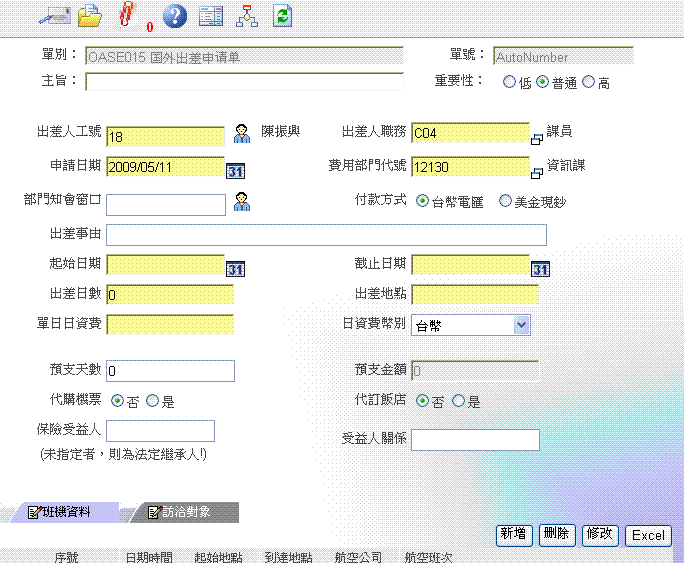Open calendar picker beside 申請日期 field

236,170
